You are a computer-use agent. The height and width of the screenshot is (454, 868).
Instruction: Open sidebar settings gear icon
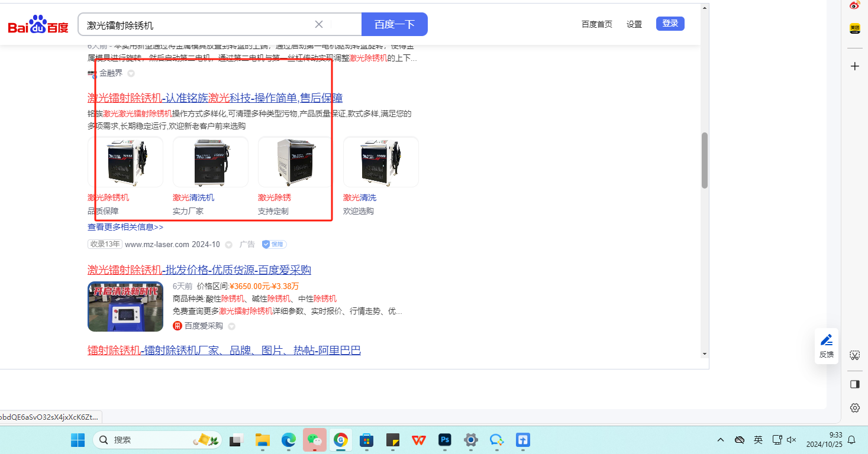pyautogui.click(x=854, y=408)
